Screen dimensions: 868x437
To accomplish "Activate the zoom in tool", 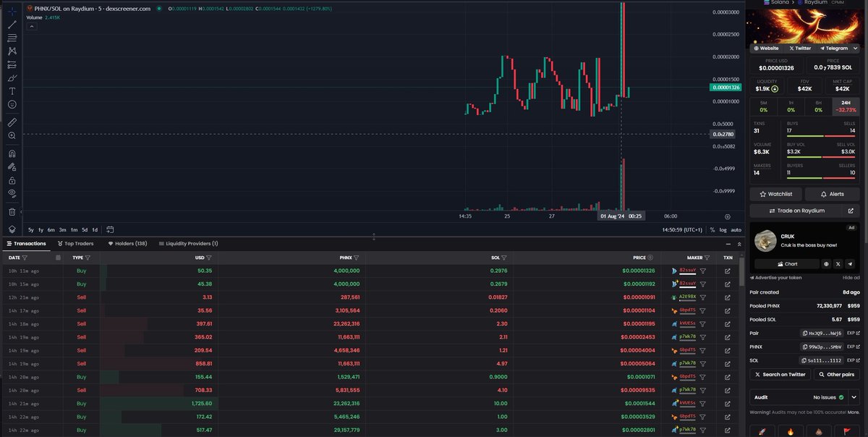I will coord(12,135).
